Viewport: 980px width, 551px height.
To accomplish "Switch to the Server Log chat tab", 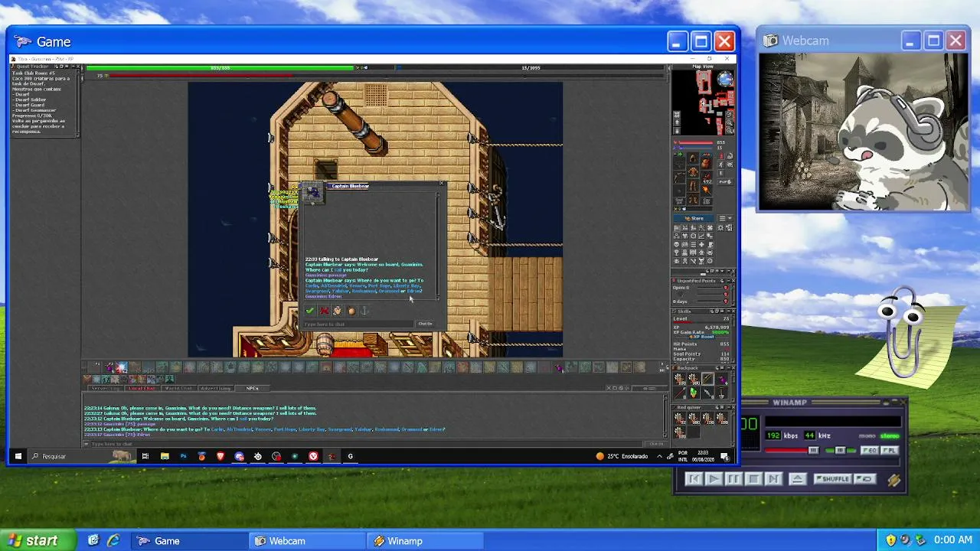I will click(105, 388).
